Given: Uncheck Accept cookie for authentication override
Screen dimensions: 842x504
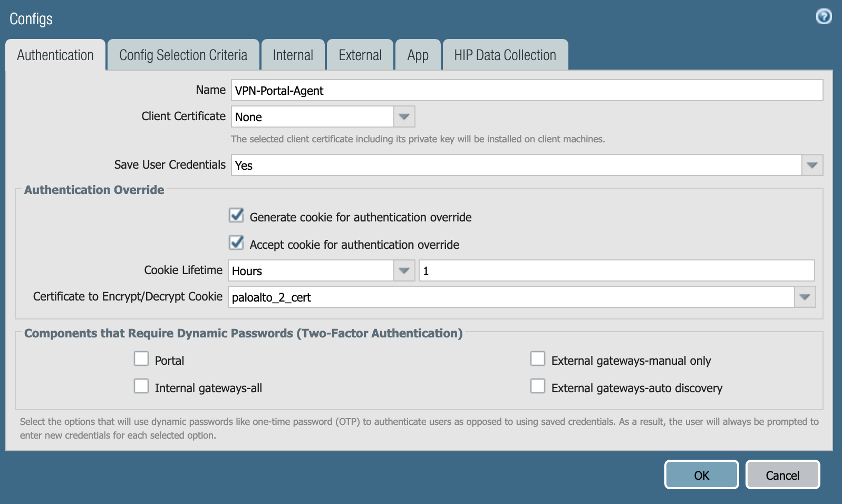Looking at the screenshot, I should tap(236, 243).
